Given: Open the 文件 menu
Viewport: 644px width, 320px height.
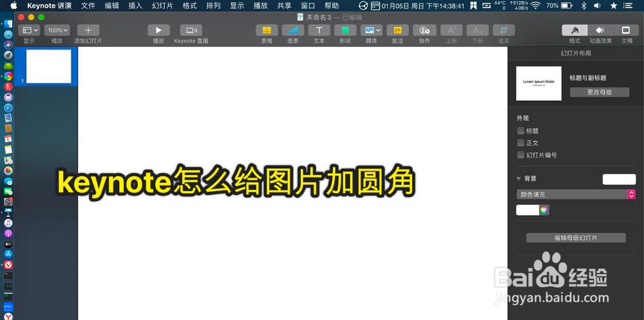Looking at the screenshot, I should [88, 6].
